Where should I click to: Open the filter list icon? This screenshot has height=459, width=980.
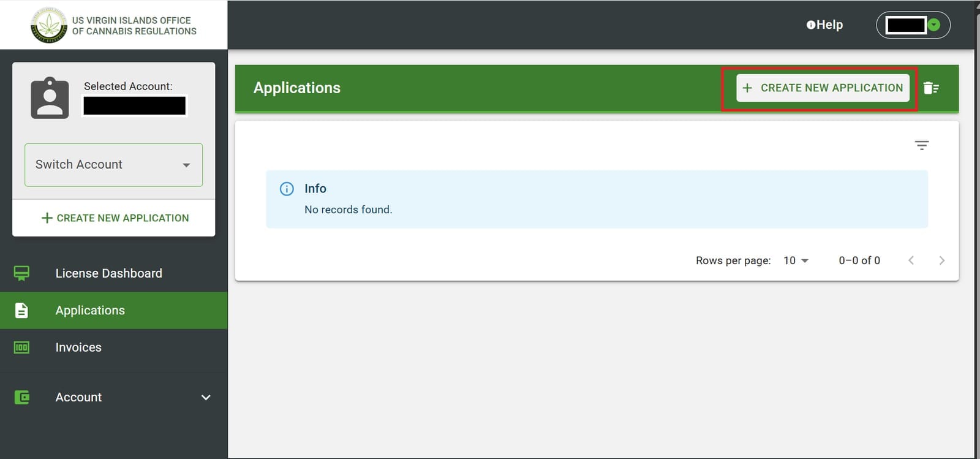(922, 145)
